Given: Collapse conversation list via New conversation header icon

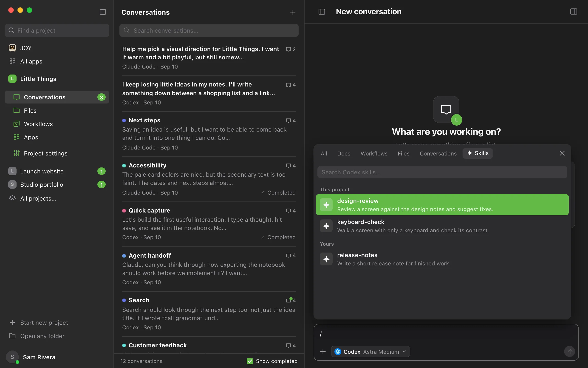Looking at the screenshot, I should click(322, 12).
